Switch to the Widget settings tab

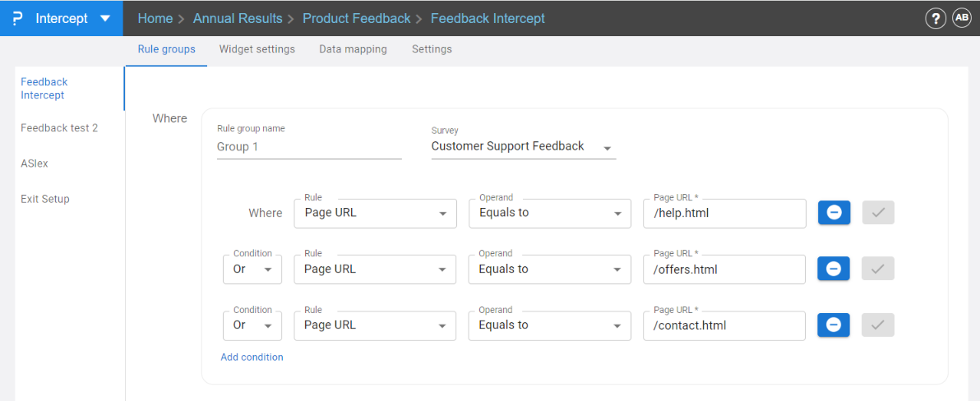[x=257, y=49]
